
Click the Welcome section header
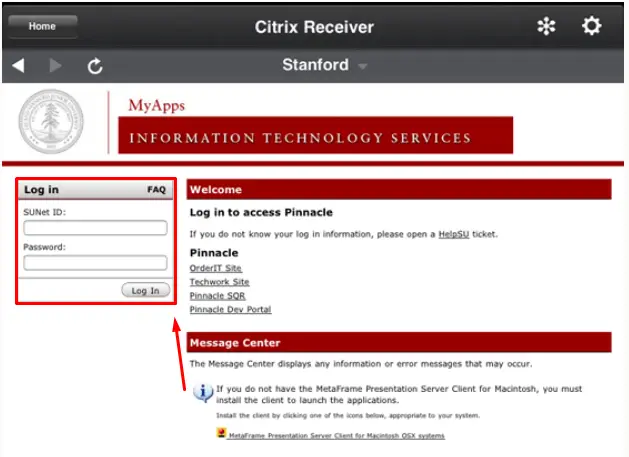(x=399, y=189)
